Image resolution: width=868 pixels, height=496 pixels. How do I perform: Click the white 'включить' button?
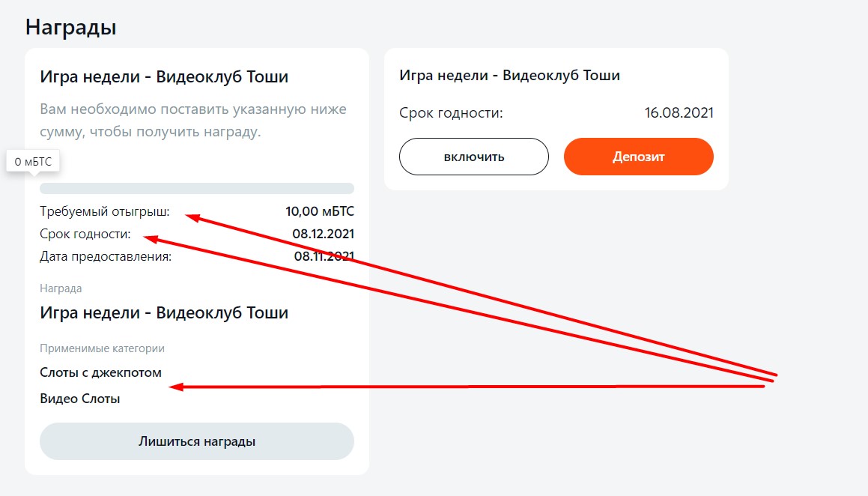point(473,157)
